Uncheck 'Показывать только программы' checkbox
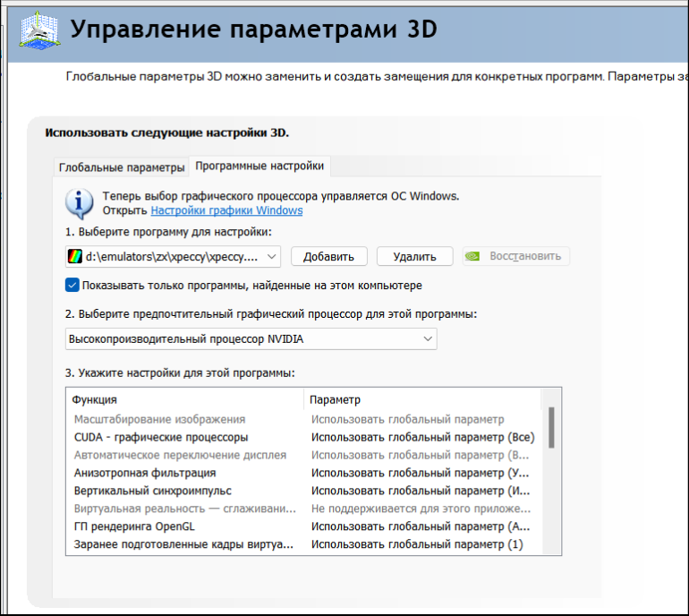Image resolution: width=689 pixels, height=616 pixels. [x=72, y=285]
